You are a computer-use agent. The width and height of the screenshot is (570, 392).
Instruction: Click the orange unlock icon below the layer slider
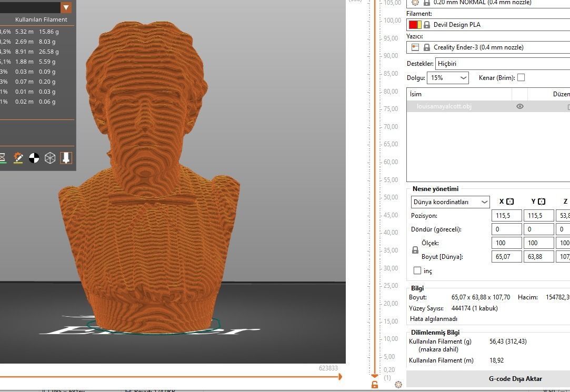coord(375,385)
